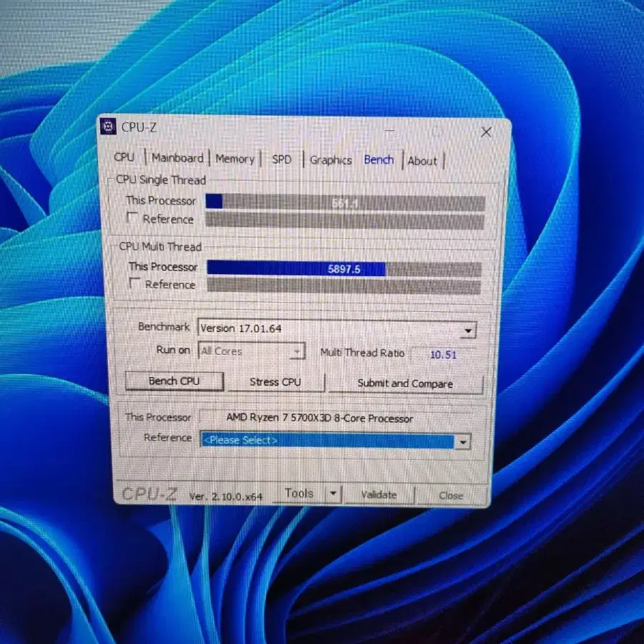Click Submit and Compare button
644x644 pixels.
tap(406, 384)
